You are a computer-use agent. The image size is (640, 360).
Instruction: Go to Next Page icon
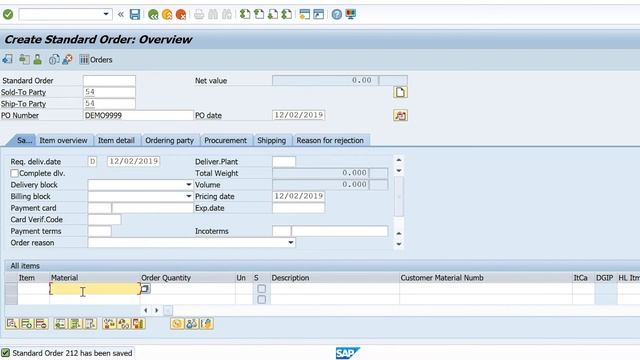[273, 15]
